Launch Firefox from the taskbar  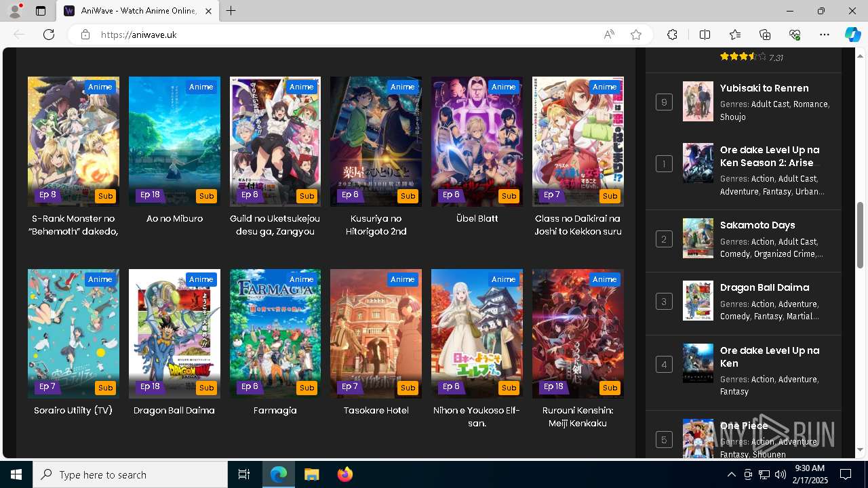[x=345, y=474]
